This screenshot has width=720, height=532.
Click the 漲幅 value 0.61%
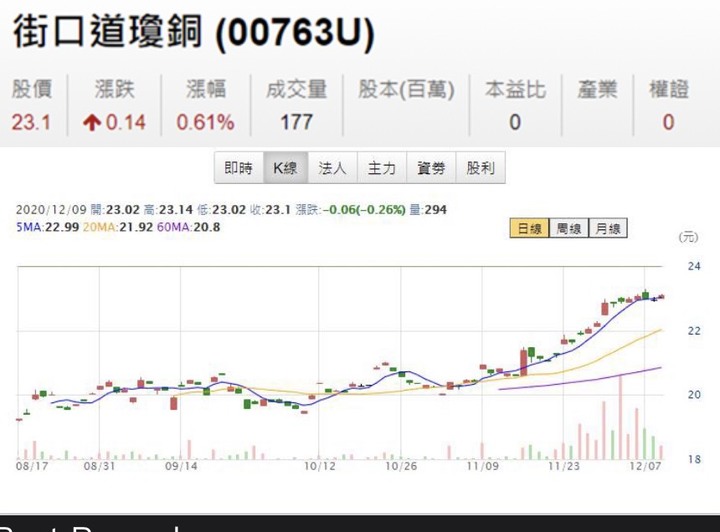205,123
